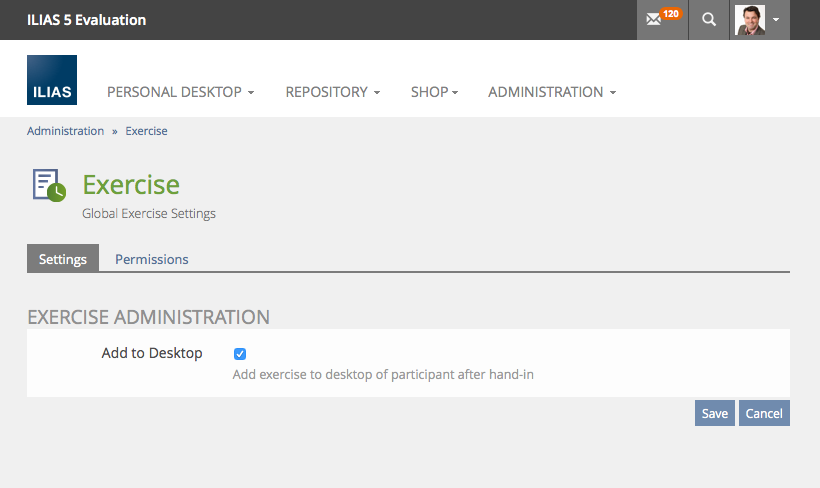Select the Settings tab

click(x=63, y=259)
